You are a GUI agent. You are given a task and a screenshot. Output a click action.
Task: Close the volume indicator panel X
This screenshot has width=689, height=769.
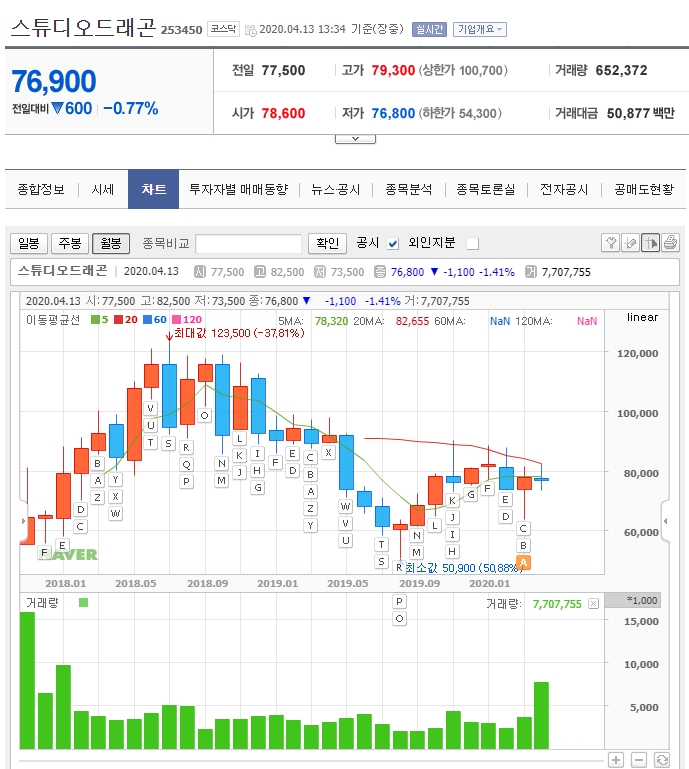(593, 603)
